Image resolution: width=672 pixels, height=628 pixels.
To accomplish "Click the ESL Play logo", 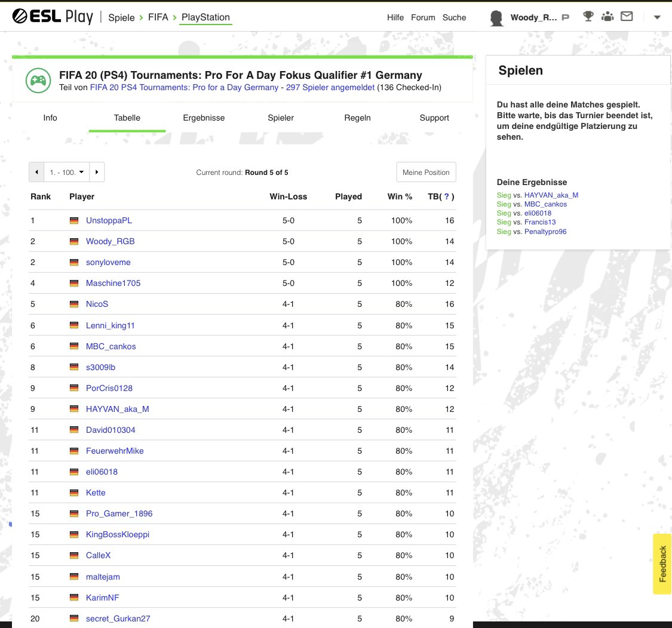I will 53,17.
